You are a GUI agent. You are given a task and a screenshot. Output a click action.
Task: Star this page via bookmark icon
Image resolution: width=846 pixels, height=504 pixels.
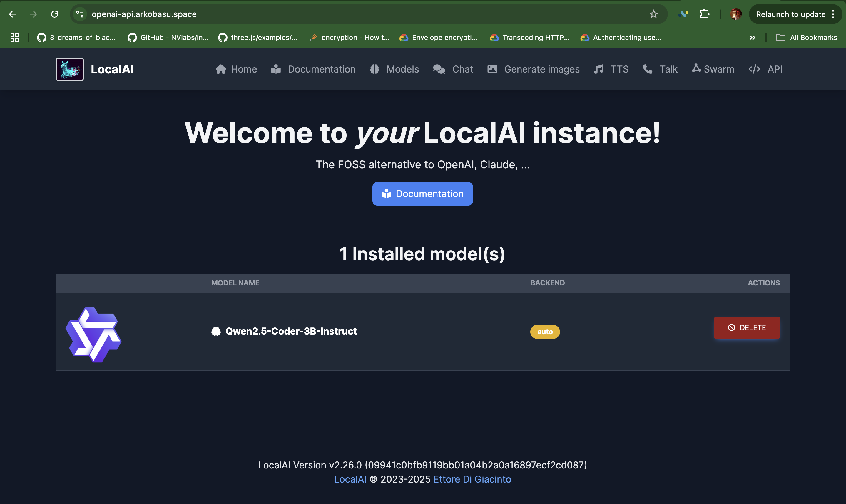pyautogui.click(x=653, y=14)
